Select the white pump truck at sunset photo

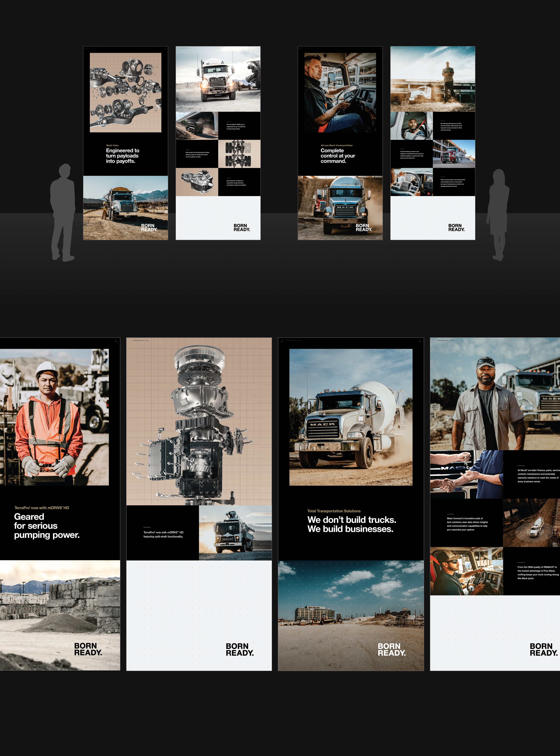pyautogui.click(x=235, y=533)
